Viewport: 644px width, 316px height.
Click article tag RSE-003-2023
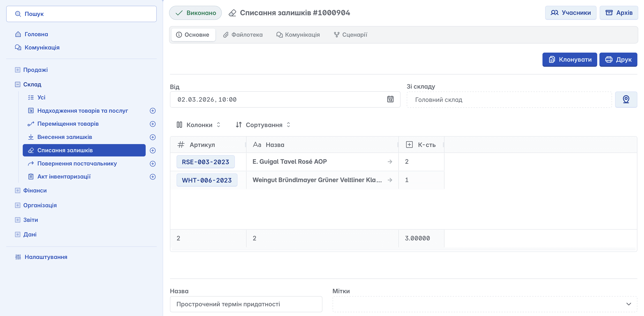point(205,162)
